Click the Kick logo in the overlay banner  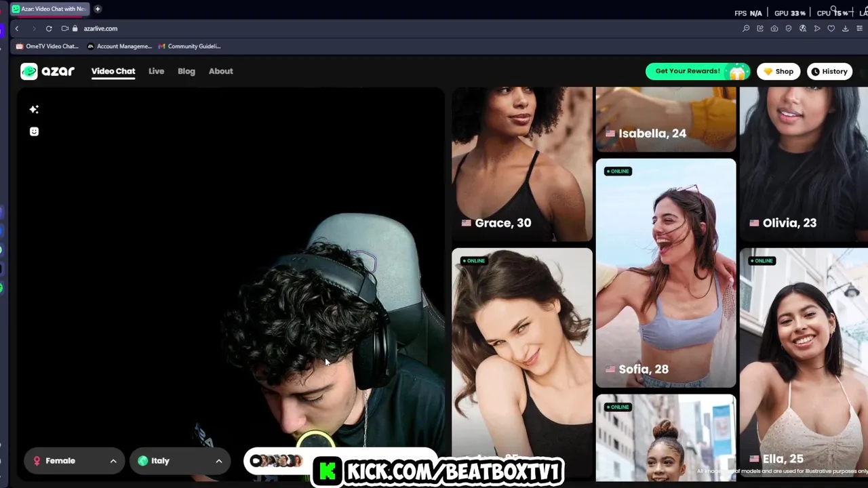coord(328,471)
